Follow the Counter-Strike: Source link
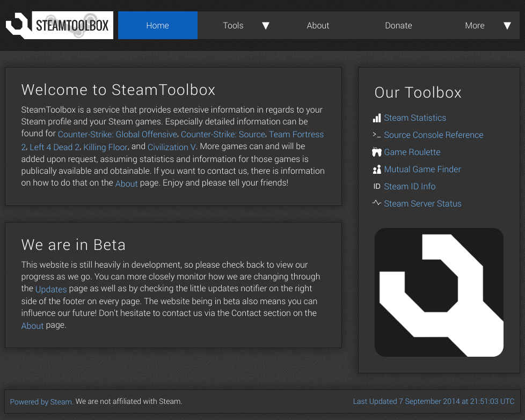Viewport: 525px width, 420px height. (223, 134)
